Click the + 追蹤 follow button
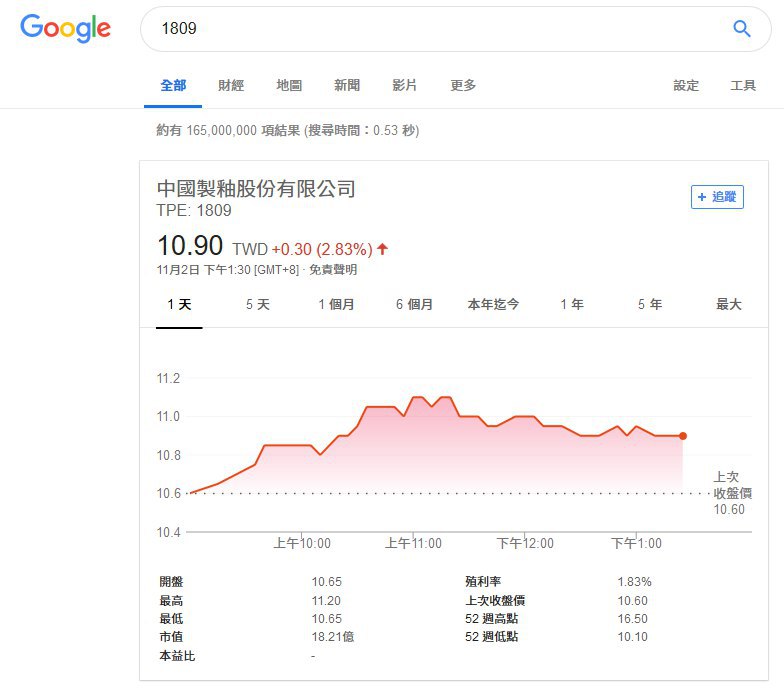 (717, 196)
